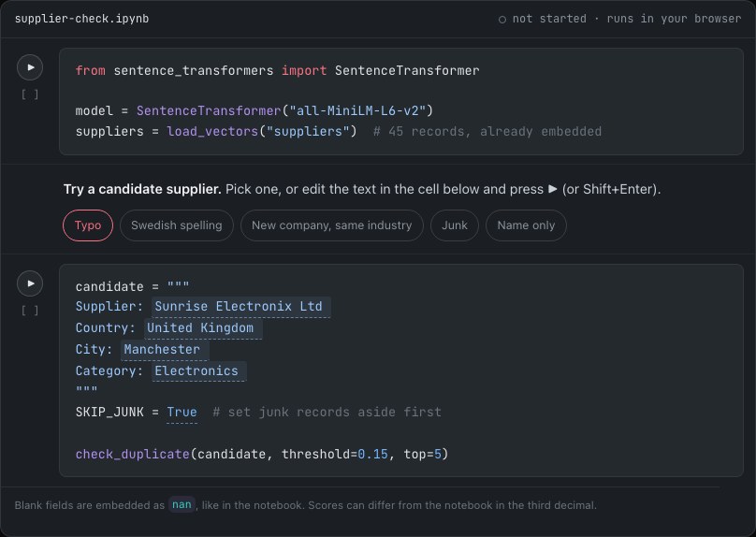The width and height of the screenshot is (756, 537).
Task: Click the Try a candidate supplier heading
Action: click(x=142, y=189)
